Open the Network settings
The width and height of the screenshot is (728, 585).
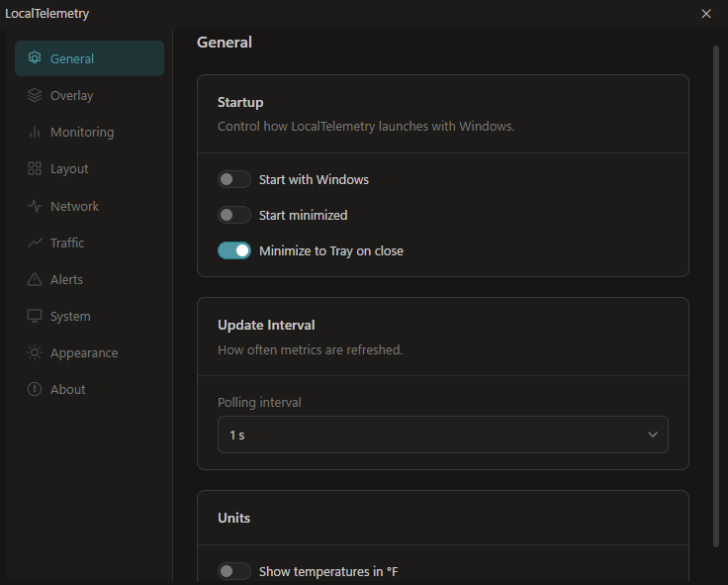pyautogui.click(x=89, y=206)
